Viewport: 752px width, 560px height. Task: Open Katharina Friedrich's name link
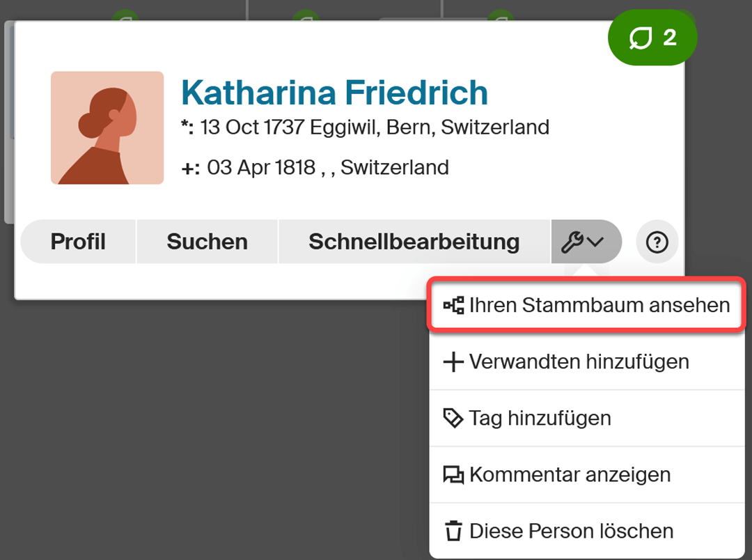[x=334, y=91]
